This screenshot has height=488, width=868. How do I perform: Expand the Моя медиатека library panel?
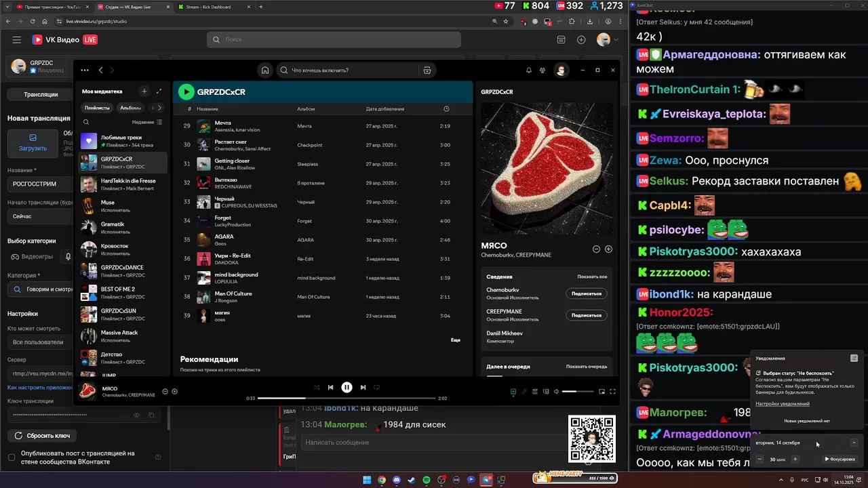(159, 91)
